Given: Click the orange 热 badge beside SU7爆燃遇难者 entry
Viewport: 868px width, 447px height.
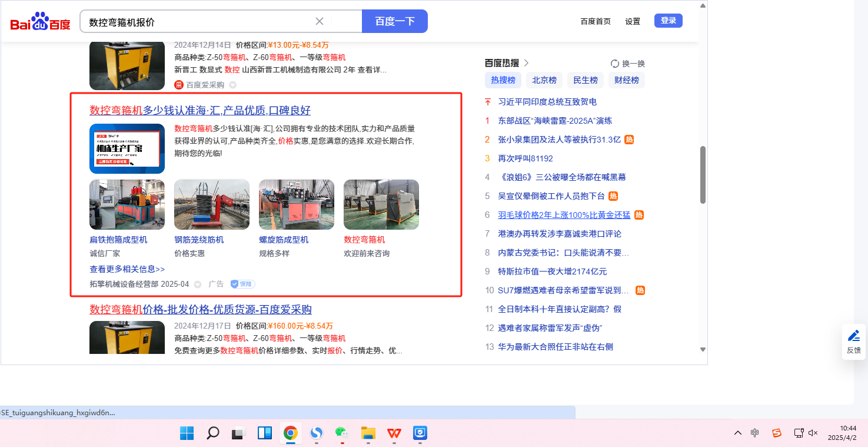Looking at the screenshot, I should (x=640, y=290).
